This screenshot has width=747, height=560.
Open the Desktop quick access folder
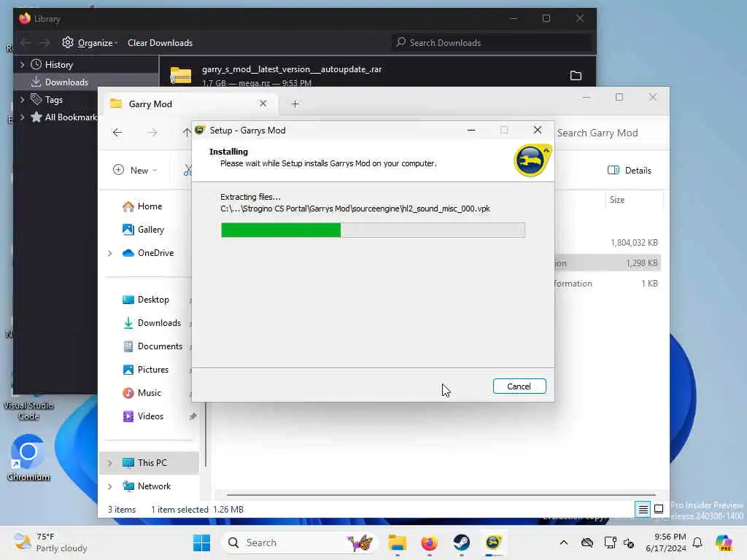153,300
